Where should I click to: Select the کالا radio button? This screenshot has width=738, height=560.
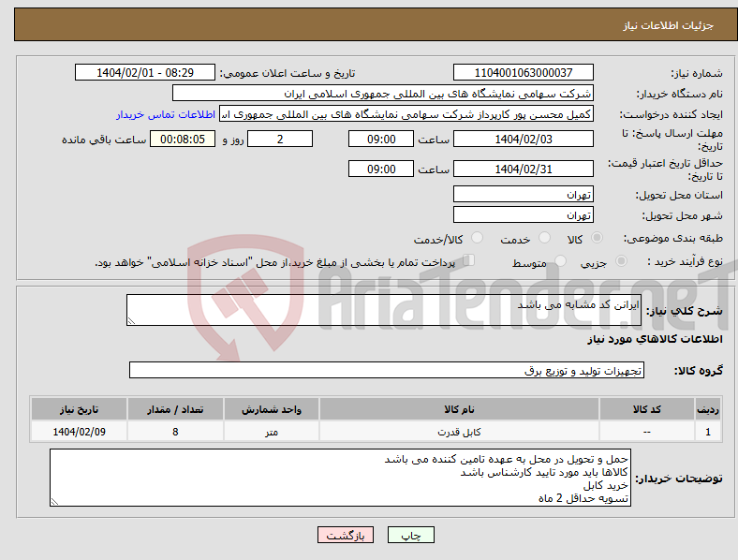click(x=597, y=238)
